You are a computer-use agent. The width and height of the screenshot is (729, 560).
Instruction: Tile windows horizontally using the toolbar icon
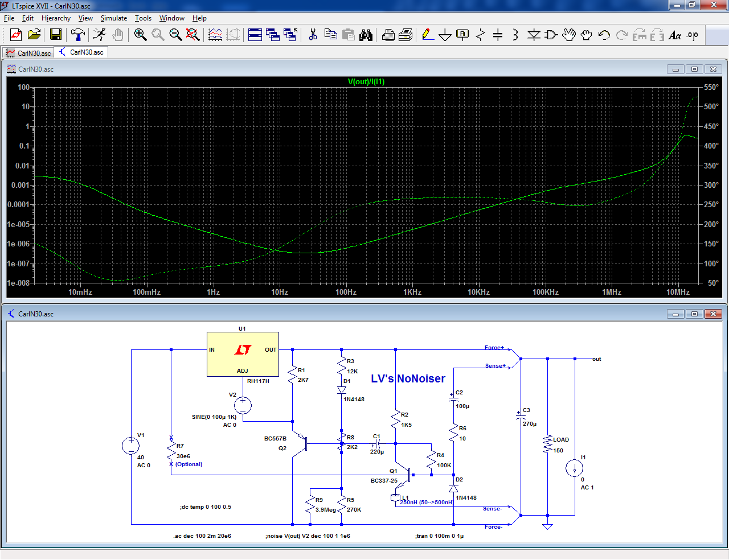(x=255, y=35)
